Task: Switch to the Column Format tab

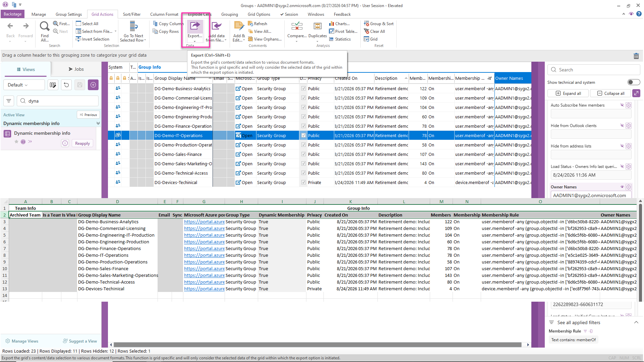Action: point(164,14)
